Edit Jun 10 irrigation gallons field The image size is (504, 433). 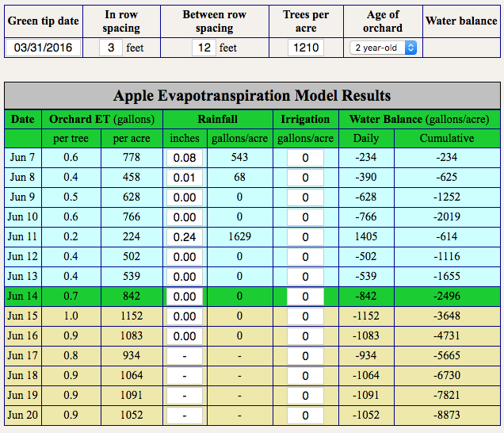click(305, 217)
